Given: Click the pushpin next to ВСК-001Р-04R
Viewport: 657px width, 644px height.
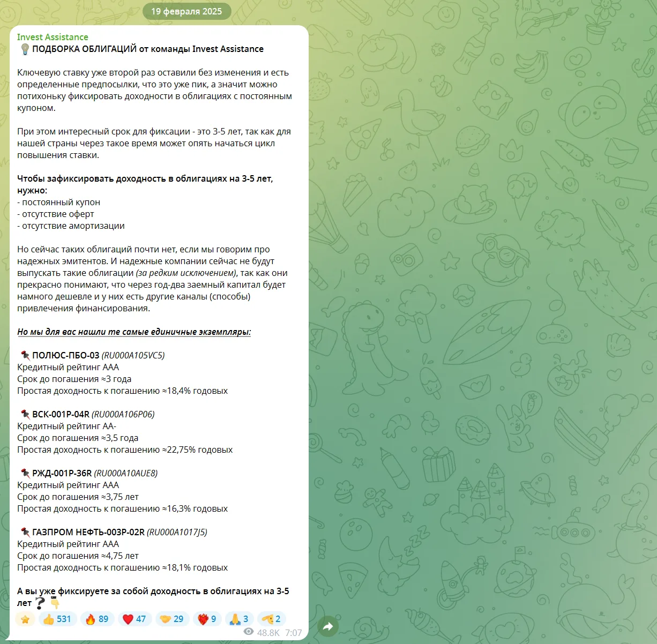Looking at the screenshot, I should tap(25, 414).
